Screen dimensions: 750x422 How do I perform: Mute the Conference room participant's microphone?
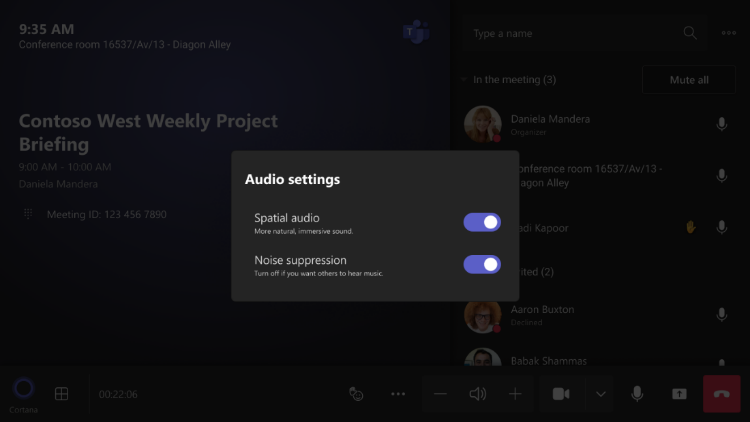point(722,176)
